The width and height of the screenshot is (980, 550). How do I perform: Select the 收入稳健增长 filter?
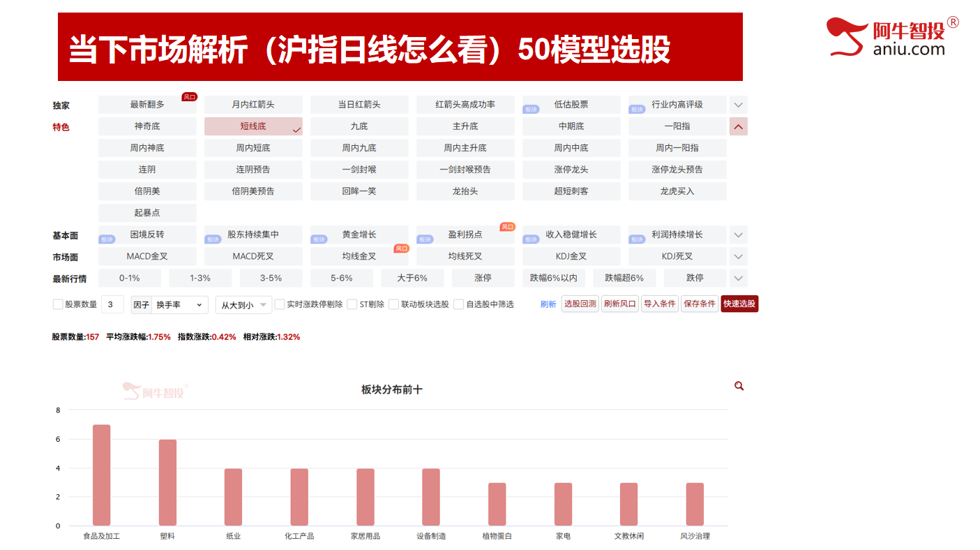(x=571, y=235)
